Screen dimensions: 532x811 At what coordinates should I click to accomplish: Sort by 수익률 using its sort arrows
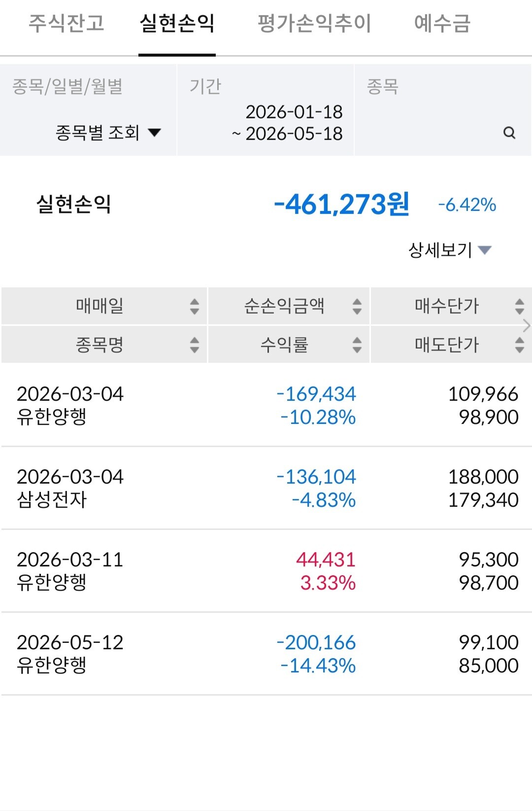click(357, 345)
